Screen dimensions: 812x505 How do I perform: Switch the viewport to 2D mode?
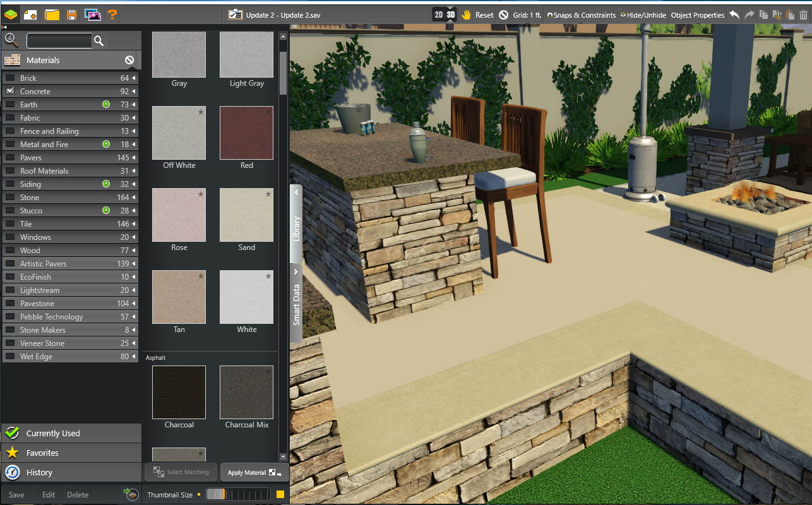click(x=437, y=14)
